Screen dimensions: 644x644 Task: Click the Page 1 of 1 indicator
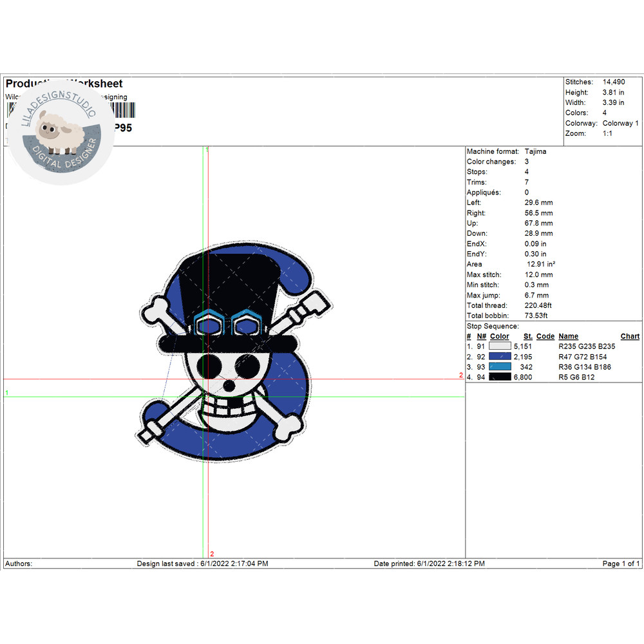tap(621, 563)
